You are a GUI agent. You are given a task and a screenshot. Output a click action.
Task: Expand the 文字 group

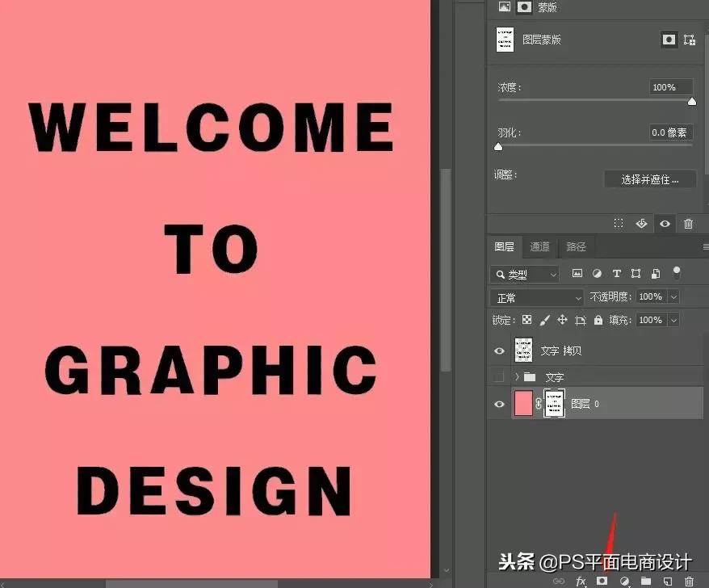(517, 376)
